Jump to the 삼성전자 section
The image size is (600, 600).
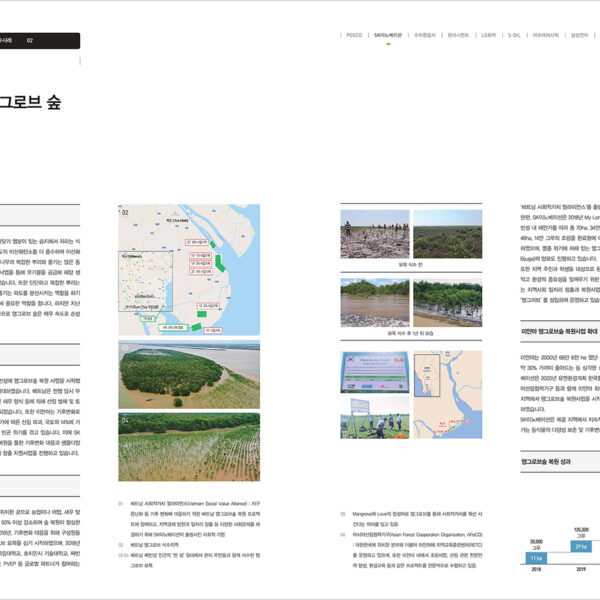coord(579,34)
